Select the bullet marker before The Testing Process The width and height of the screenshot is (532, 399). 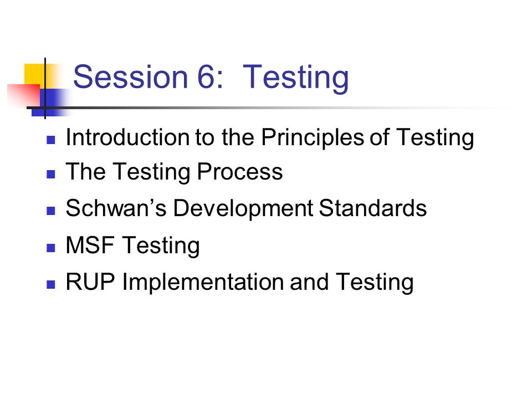click(x=51, y=174)
